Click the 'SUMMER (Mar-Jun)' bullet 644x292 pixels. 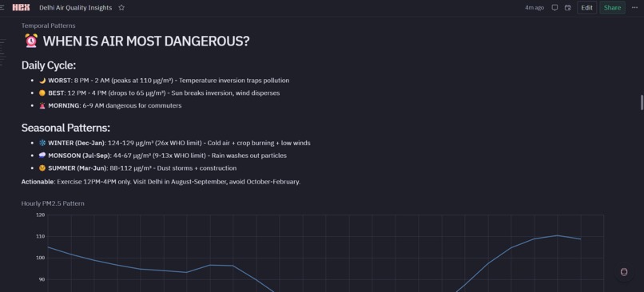[137, 168]
